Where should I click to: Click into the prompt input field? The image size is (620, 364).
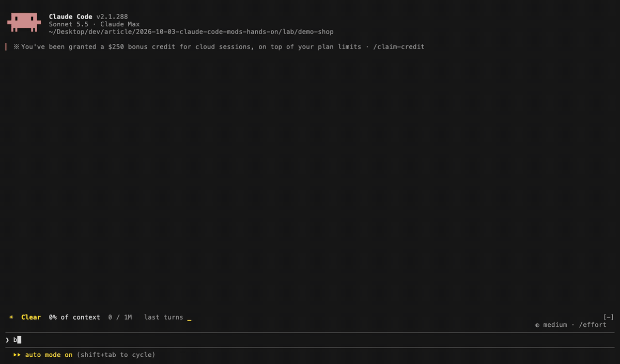[310, 340]
